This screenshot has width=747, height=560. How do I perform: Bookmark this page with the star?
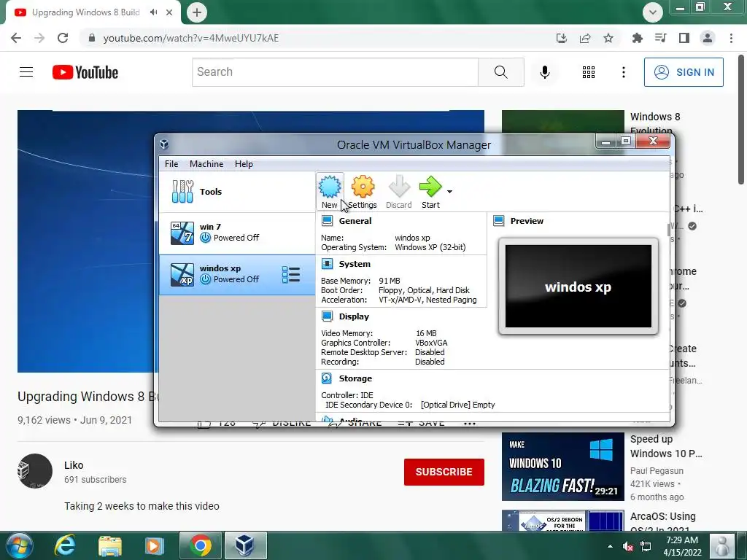coord(608,38)
